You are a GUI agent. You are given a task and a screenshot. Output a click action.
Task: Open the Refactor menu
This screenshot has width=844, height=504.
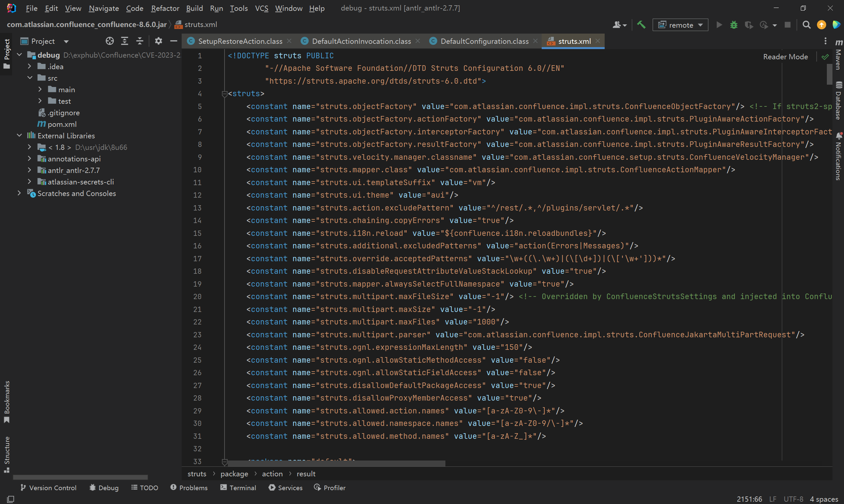coord(165,8)
